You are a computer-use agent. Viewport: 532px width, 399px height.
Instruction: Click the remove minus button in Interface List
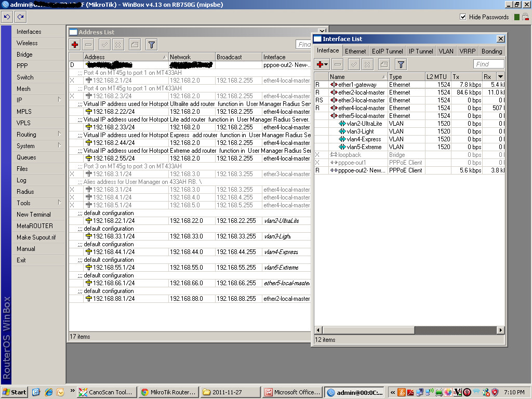pos(337,64)
